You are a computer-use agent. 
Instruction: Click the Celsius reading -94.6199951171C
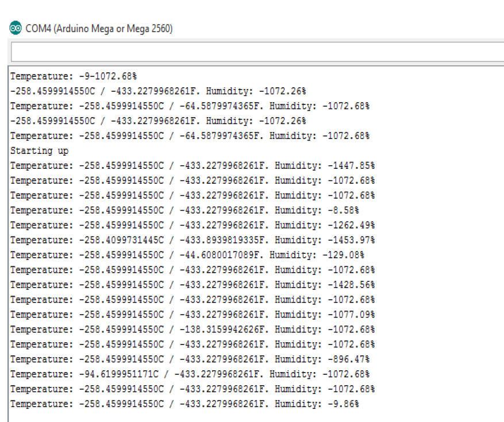[x=119, y=374]
